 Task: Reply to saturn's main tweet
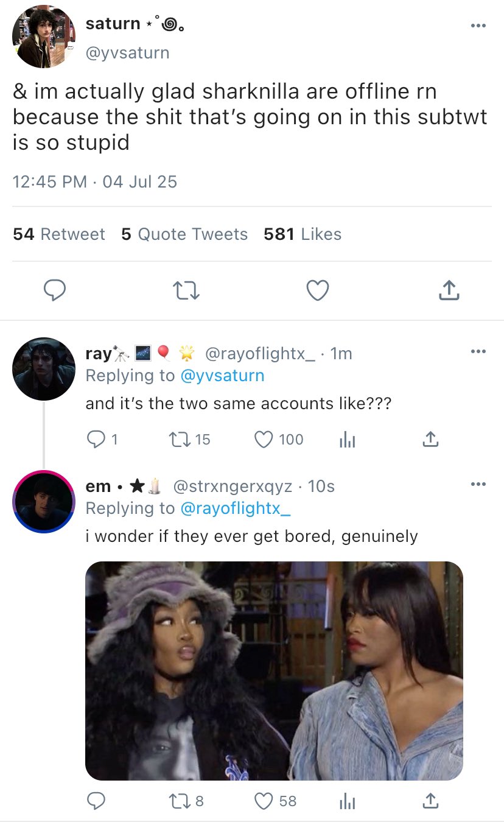point(55,291)
